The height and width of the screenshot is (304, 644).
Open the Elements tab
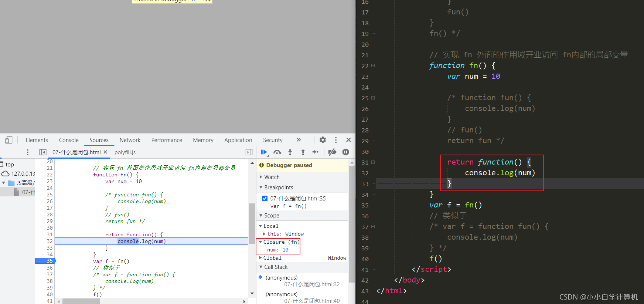coord(37,140)
